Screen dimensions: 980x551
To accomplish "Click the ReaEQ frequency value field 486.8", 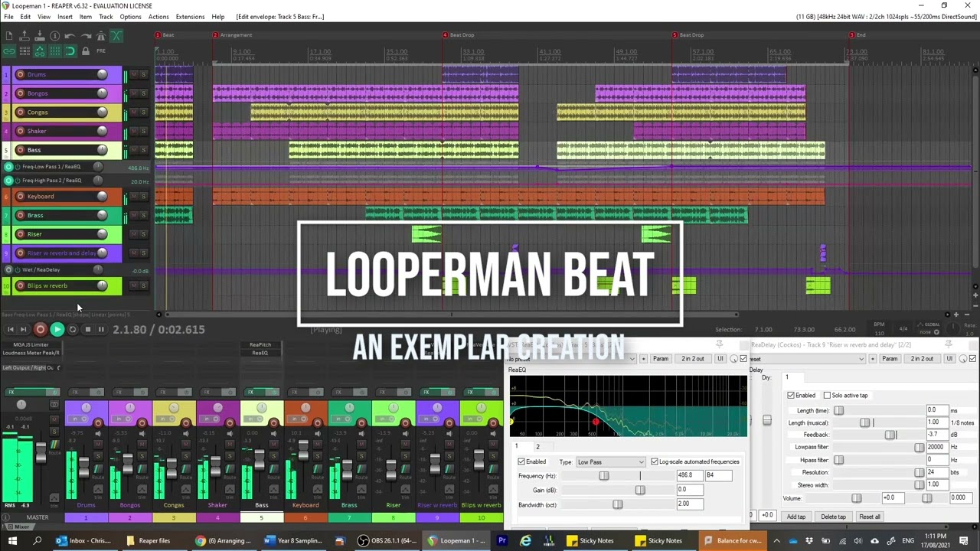I will pos(688,475).
